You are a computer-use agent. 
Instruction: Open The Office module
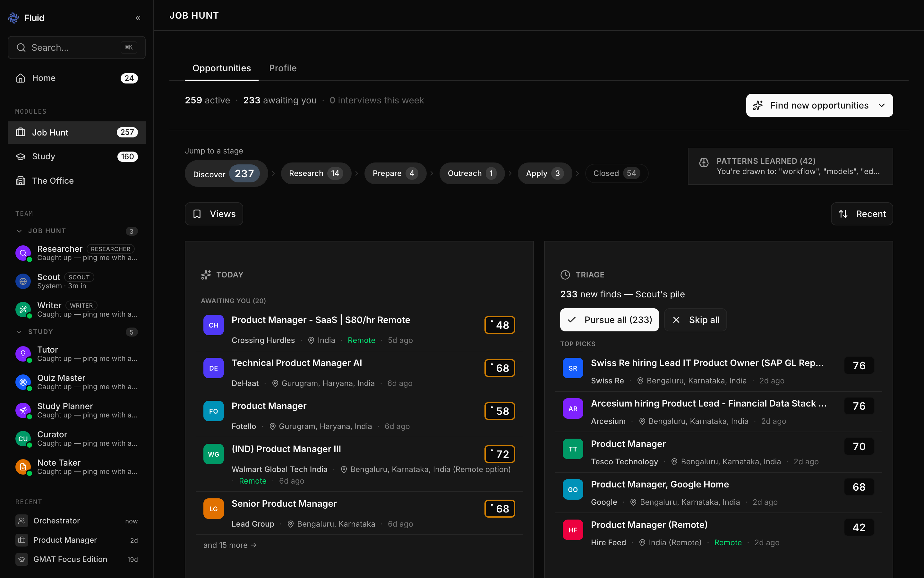click(x=76, y=180)
